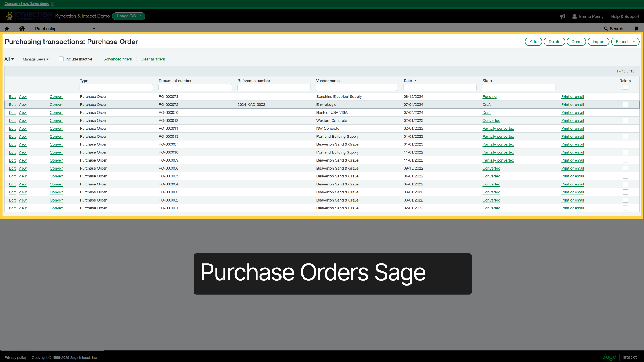Click the Kynection logo
The height and width of the screenshot is (362, 644).
pos(29,16)
